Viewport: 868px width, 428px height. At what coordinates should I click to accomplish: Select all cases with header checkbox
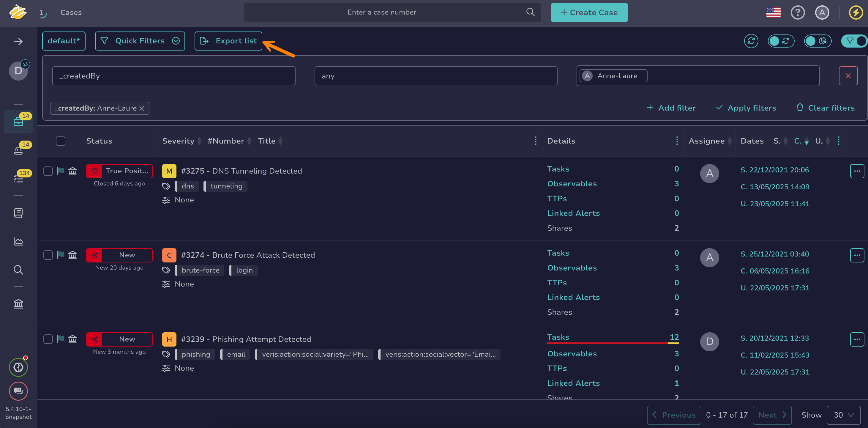point(60,141)
